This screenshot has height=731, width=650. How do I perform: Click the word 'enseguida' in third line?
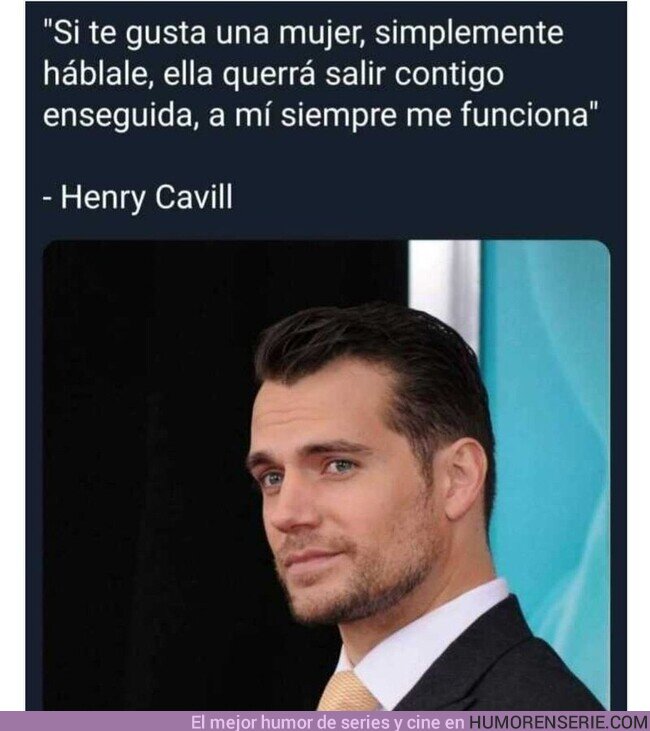point(118,115)
